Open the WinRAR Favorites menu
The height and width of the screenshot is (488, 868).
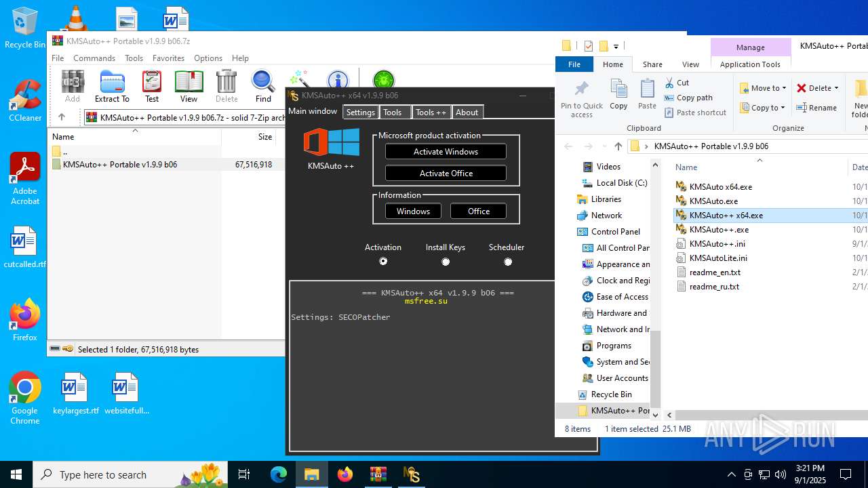(168, 58)
